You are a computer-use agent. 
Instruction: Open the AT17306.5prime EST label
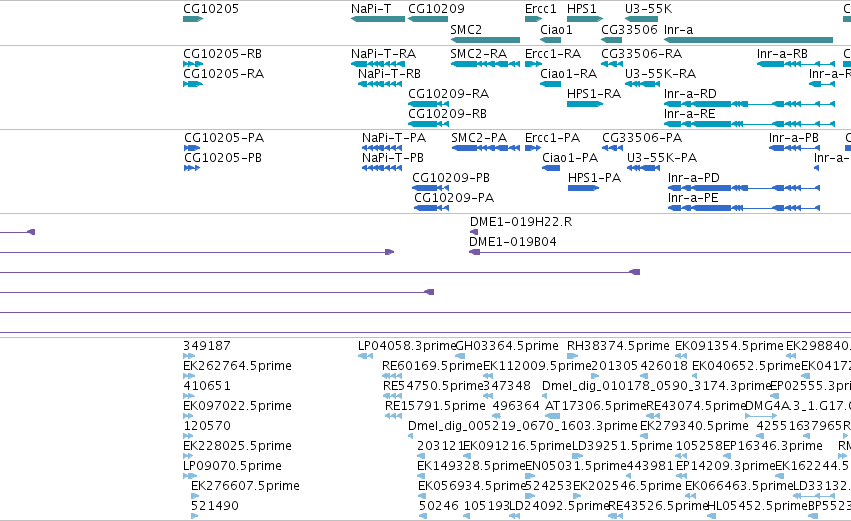tap(595, 406)
